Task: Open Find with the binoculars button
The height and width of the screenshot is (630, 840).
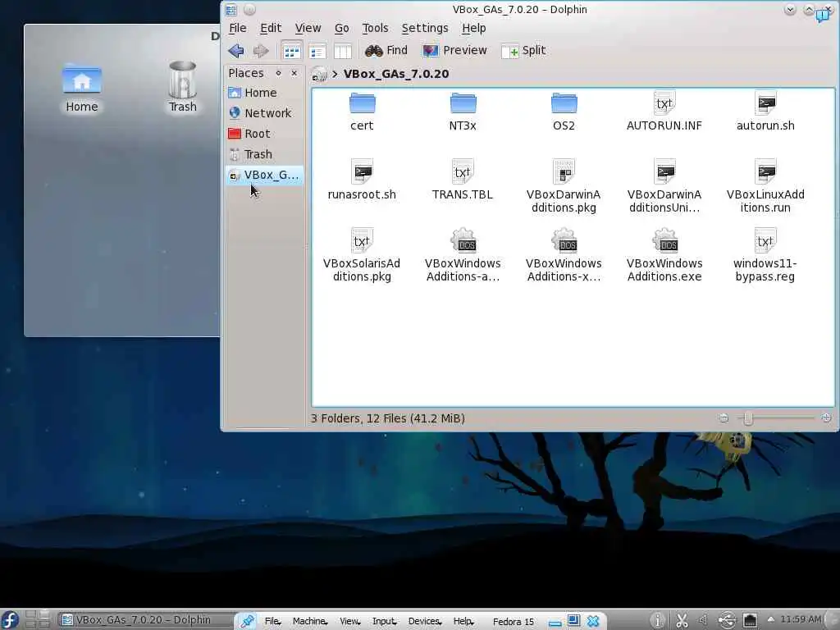Action: (386, 50)
